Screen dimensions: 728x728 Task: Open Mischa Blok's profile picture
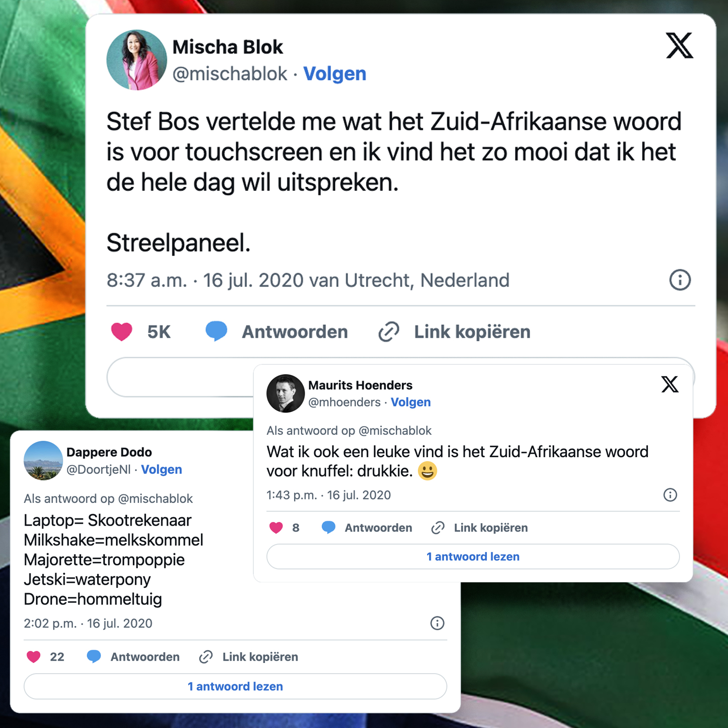point(136,60)
